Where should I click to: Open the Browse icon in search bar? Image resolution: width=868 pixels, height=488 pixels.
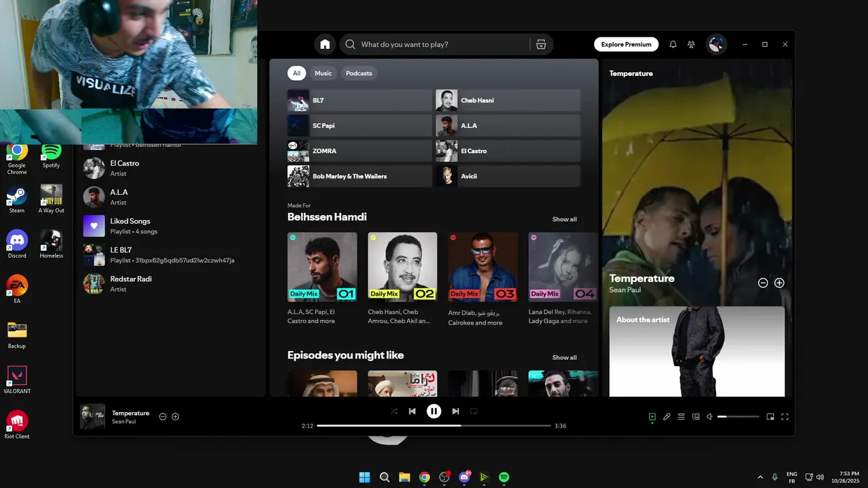541,44
